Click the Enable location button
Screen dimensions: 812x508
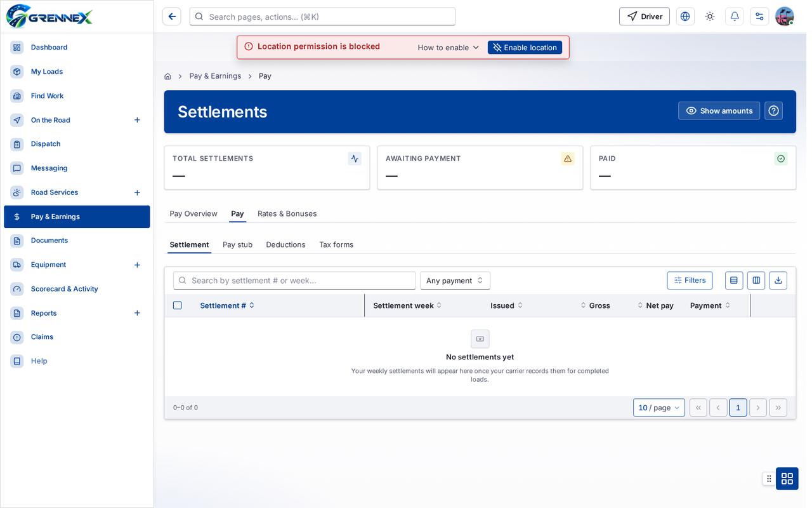point(525,48)
